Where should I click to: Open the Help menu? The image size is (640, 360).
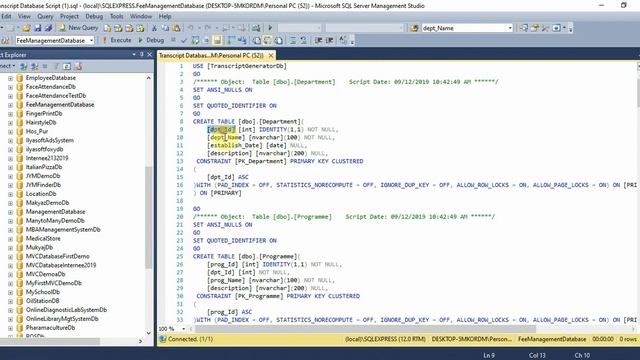[x=164, y=16]
